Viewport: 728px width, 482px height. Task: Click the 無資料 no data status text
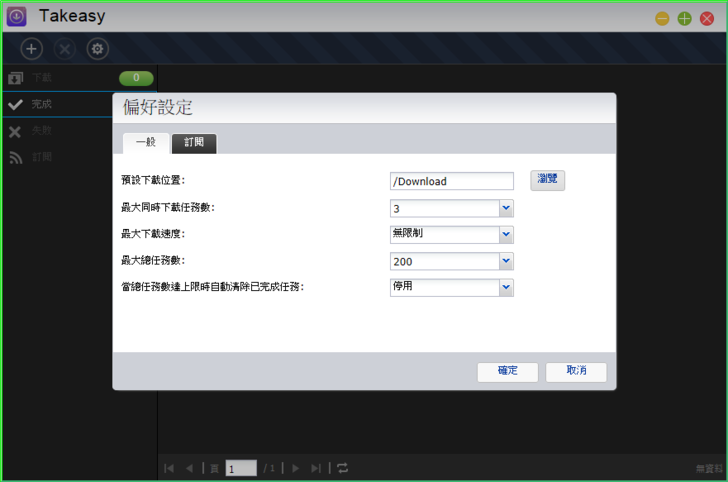709,469
